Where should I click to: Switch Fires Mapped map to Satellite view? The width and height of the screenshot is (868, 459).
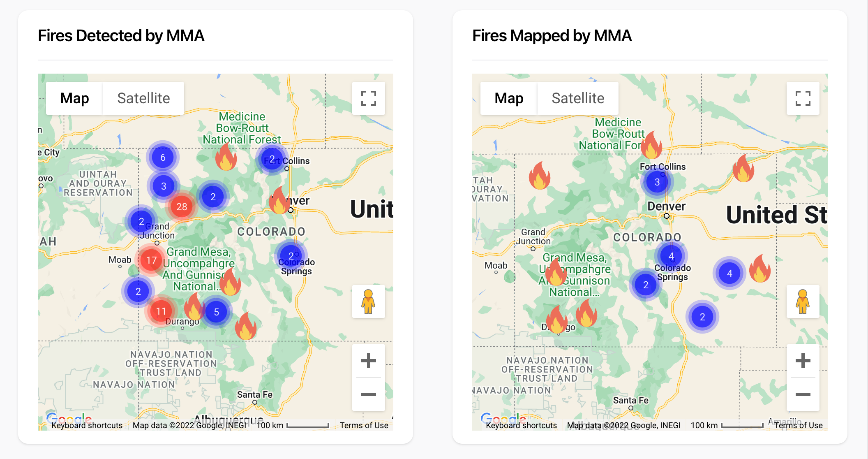[x=577, y=98]
